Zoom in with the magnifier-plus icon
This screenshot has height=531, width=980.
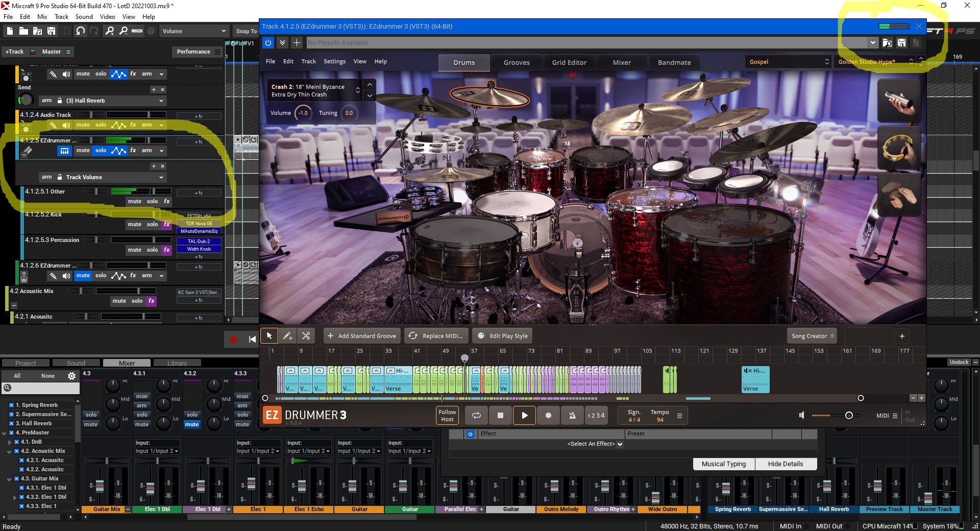click(x=110, y=31)
